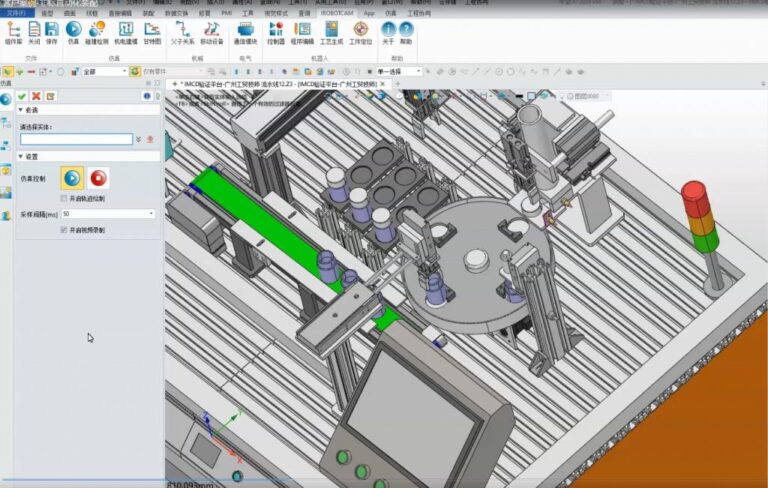
Task: Open the 全部 filter dropdown in toolbar
Action: (x=105, y=72)
